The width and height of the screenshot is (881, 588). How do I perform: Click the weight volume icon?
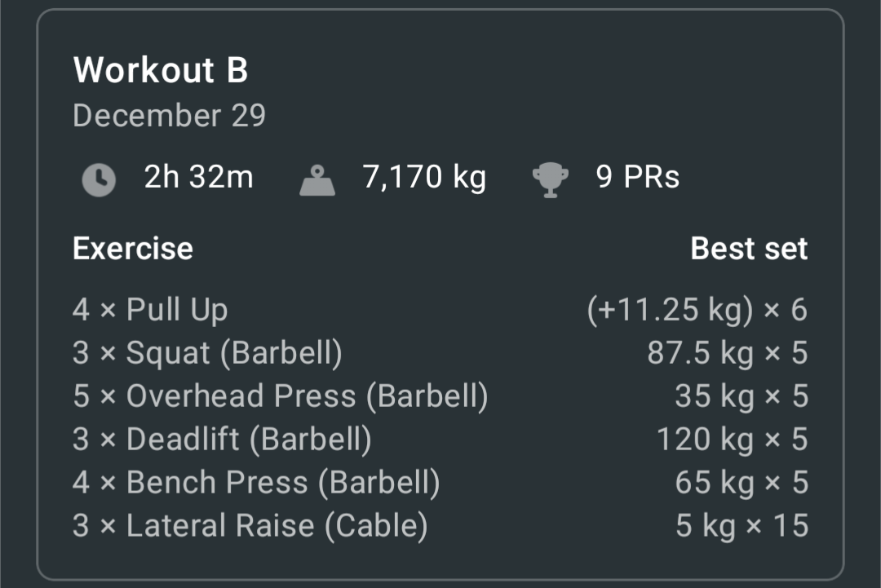point(317,179)
